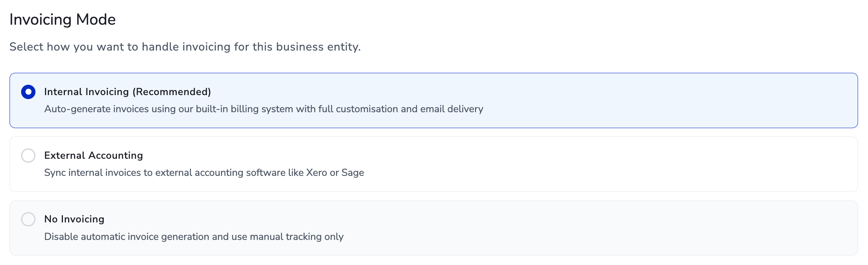
Task: Click the "No Invoicing" option title
Action: coord(74,219)
